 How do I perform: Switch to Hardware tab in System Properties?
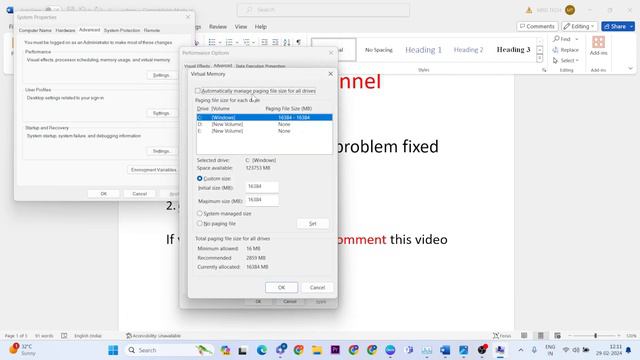65,30
